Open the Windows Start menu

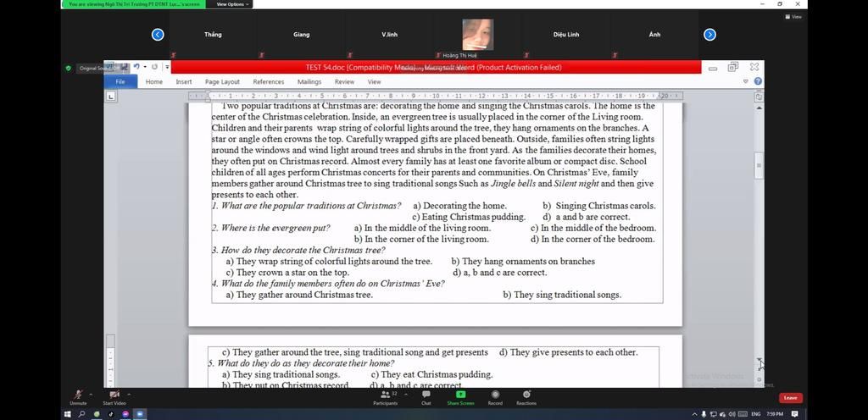[68, 413]
